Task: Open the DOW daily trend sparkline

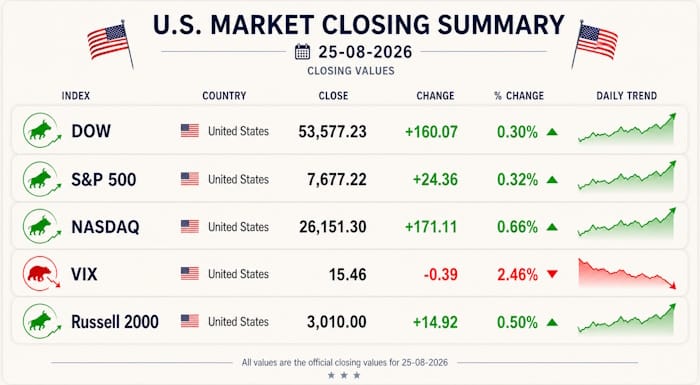Action: [627, 129]
